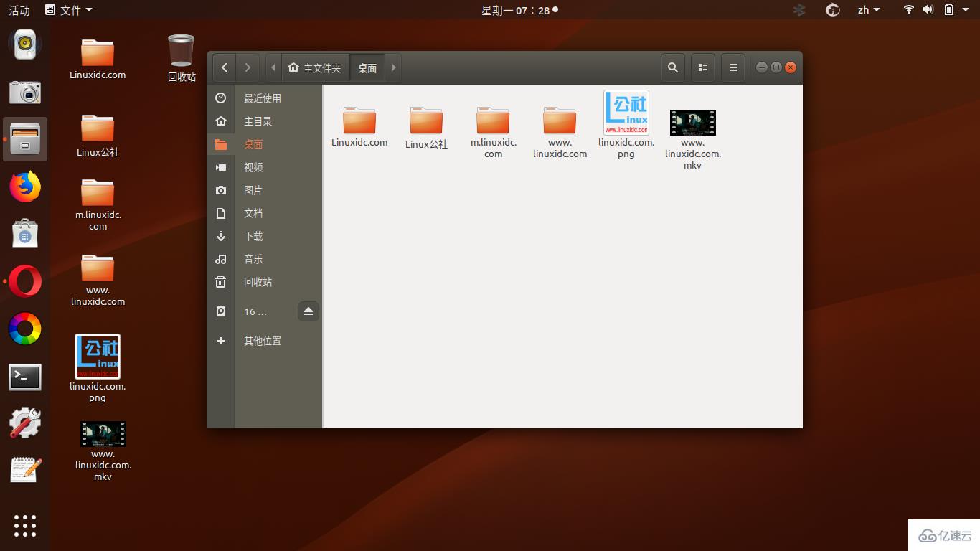The image size is (980, 551).
Task: Open search with the magnifier icon
Action: click(x=672, y=67)
